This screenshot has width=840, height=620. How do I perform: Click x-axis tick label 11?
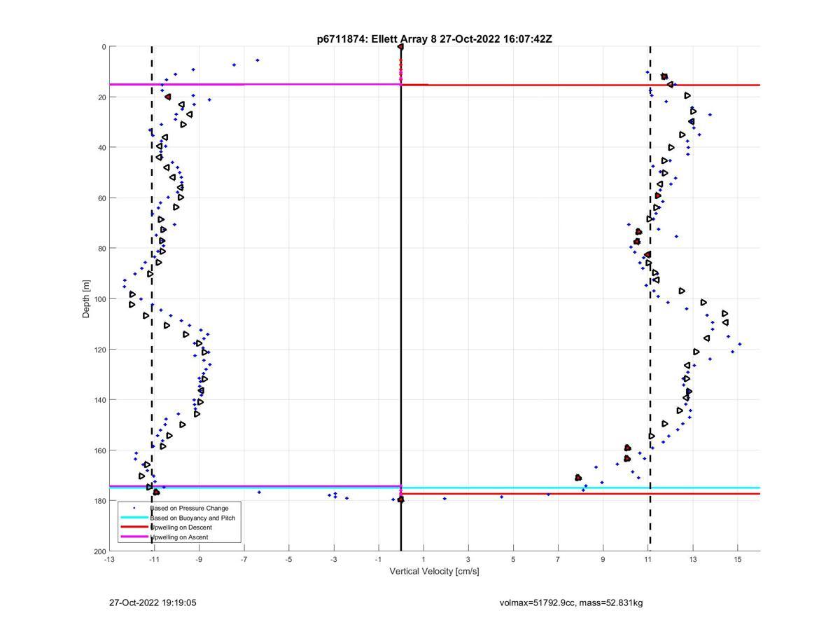[648, 559]
